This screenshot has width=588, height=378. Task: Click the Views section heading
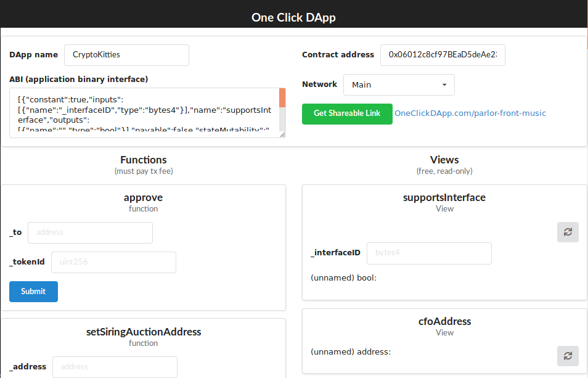click(x=444, y=160)
